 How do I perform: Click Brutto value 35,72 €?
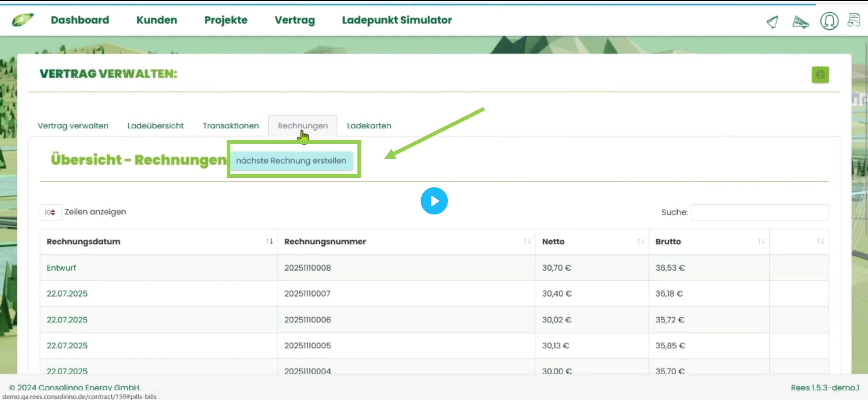pyautogui.click(x=669, y=319)
